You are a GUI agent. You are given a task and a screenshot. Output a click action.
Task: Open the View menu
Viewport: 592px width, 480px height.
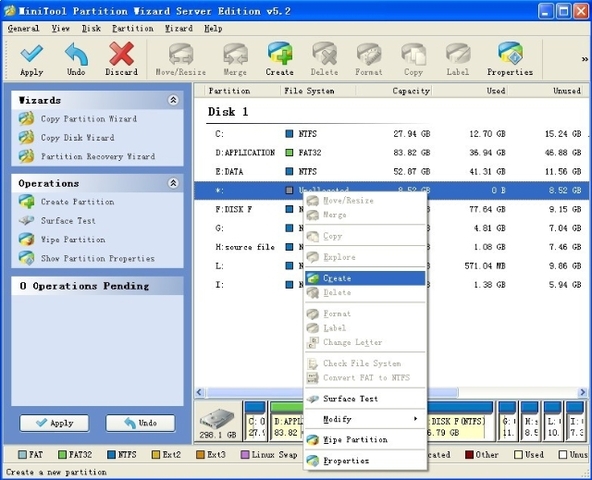[x=60, y=29]
